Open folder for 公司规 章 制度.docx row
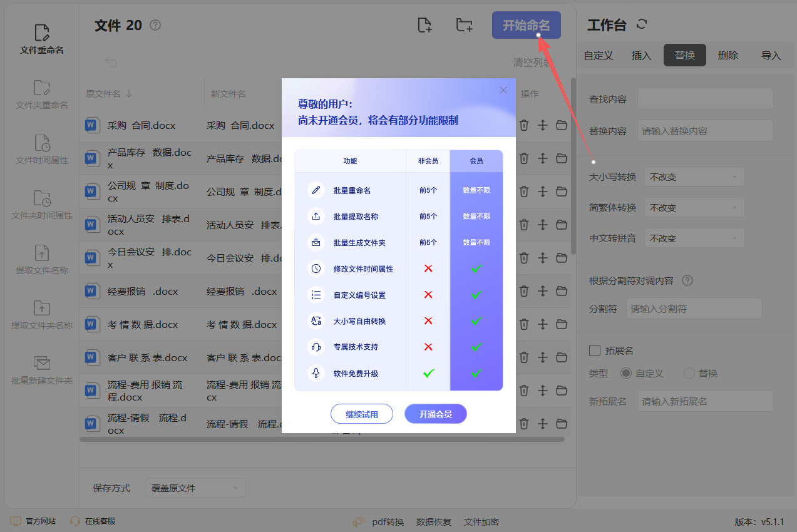 click(x=562, y=192)
